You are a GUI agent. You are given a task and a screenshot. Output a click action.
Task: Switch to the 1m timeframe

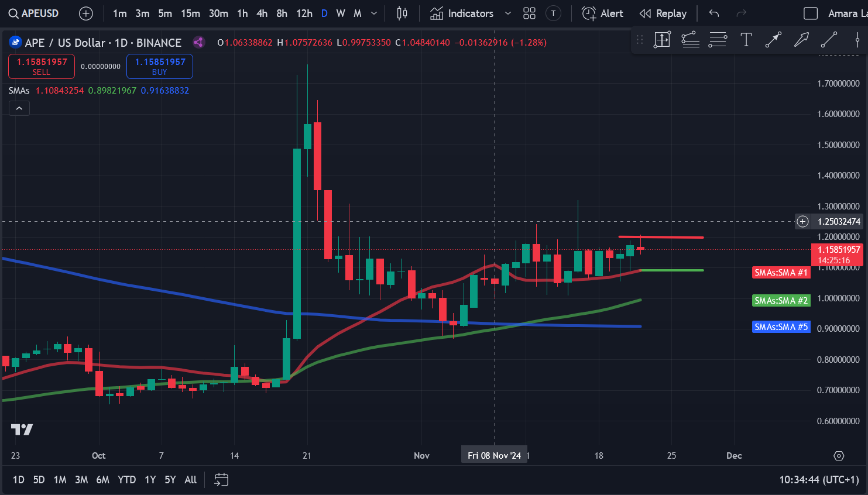coord(119,13)
